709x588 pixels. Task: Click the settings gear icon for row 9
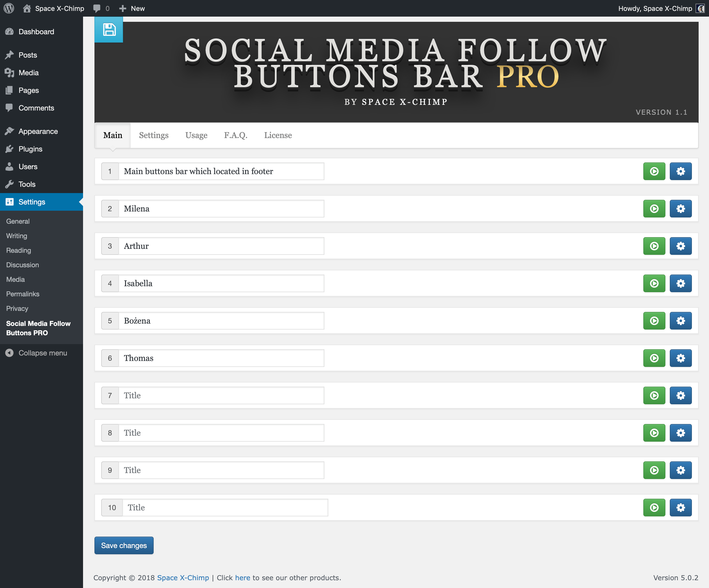coord(681,470)
